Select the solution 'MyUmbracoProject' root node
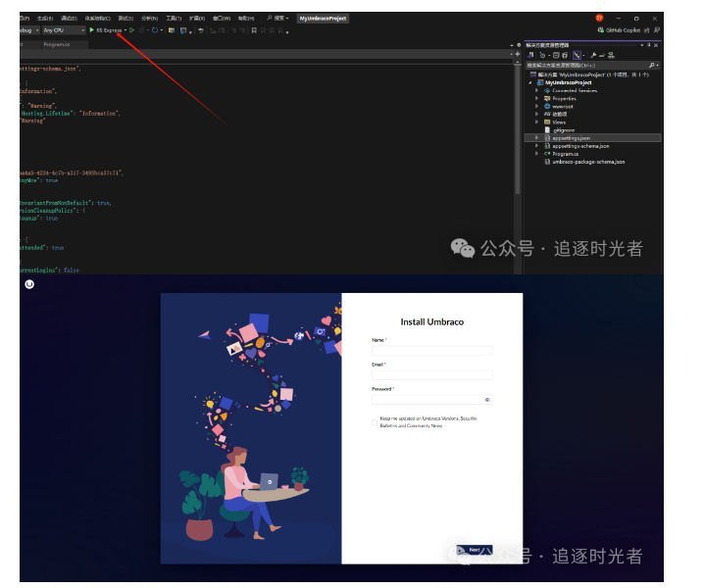This screenshot has width=704, height=588. (589, 74)
